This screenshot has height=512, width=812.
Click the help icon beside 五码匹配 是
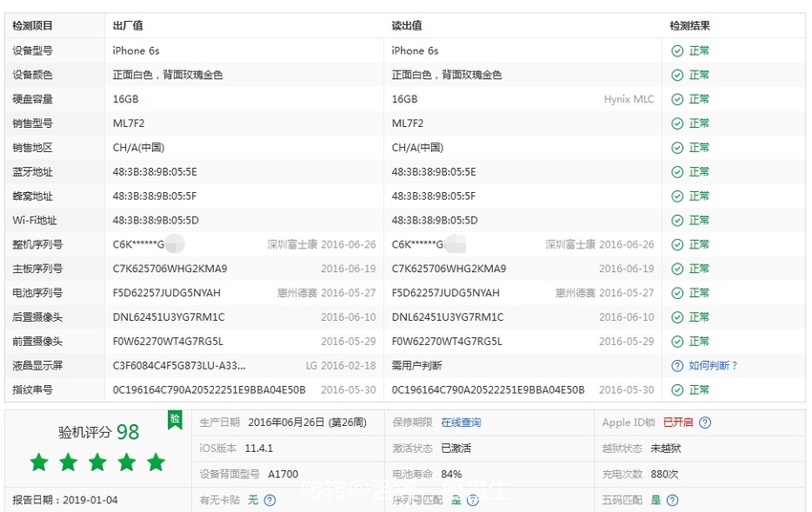673,501
